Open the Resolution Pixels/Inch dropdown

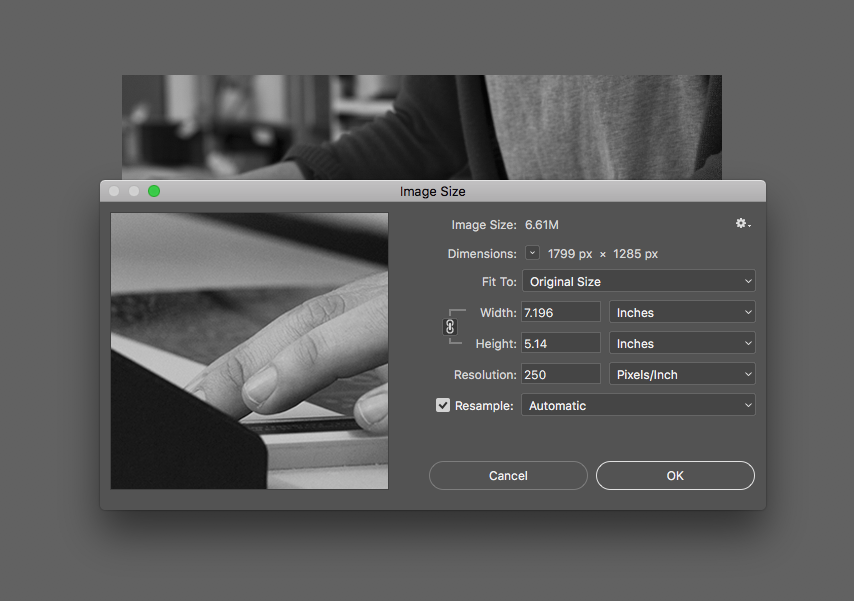[682, 374]
